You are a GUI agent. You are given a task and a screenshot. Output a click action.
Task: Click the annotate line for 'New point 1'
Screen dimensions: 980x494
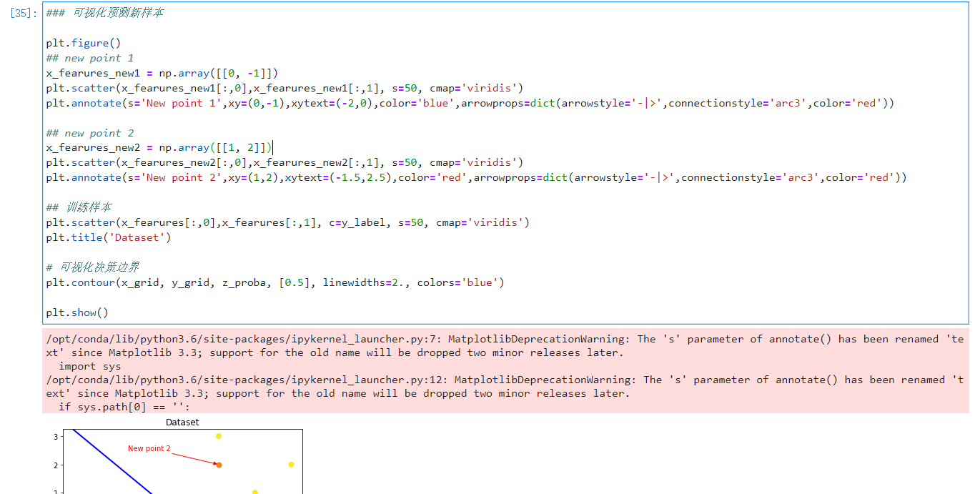[x=470, y=103]
